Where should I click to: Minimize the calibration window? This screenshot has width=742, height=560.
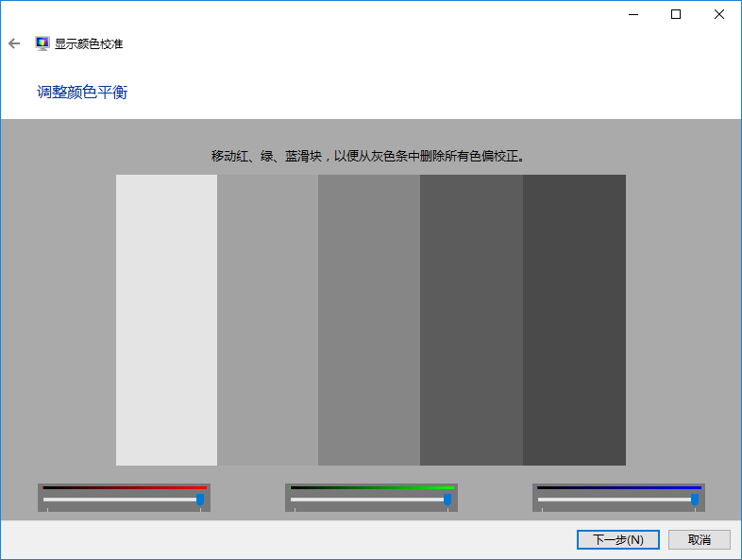633,15
